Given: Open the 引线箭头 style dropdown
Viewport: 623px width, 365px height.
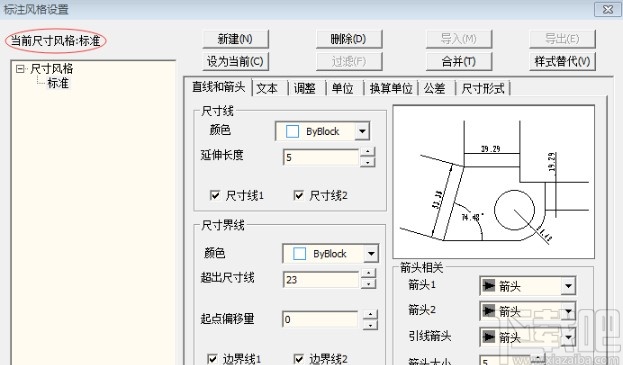Looking at the screenshot, I should coord(568,337).
